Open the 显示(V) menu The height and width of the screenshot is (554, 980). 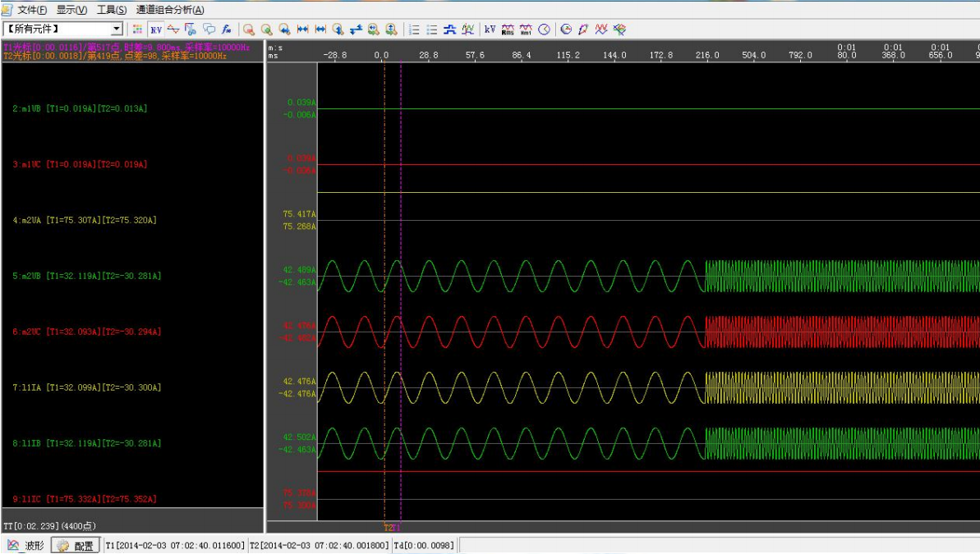71,10
